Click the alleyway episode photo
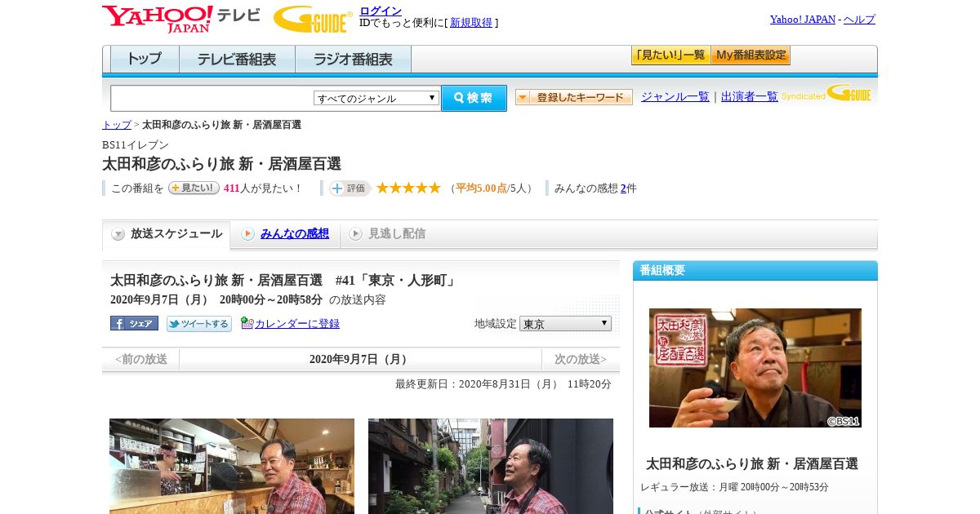This screenshot has height=514, width=980. coord(491,466)
